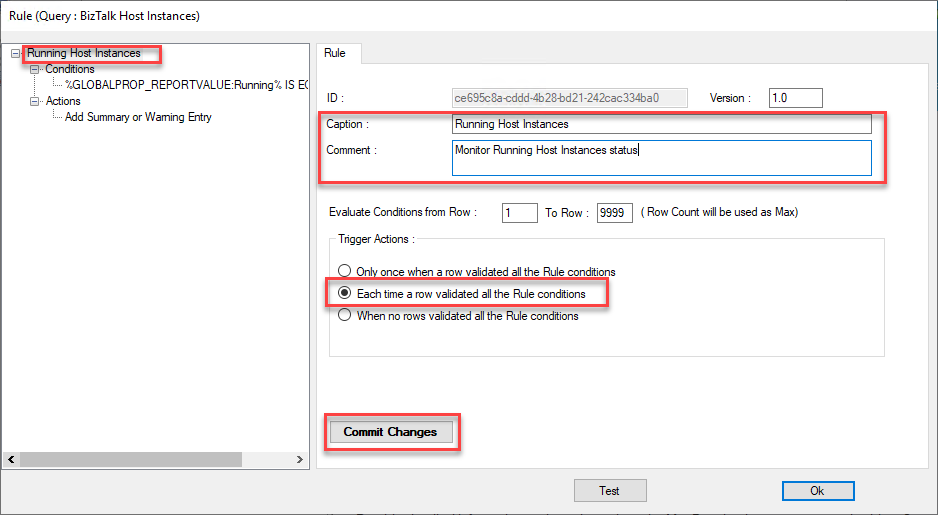Choose 'Only once when a row validated' option
This screenshot has height=515, width=938.
coord(345,272)
